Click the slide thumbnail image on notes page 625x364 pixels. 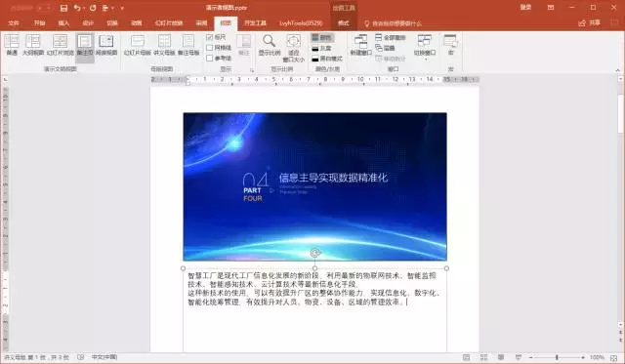click(x=314, y=186)
